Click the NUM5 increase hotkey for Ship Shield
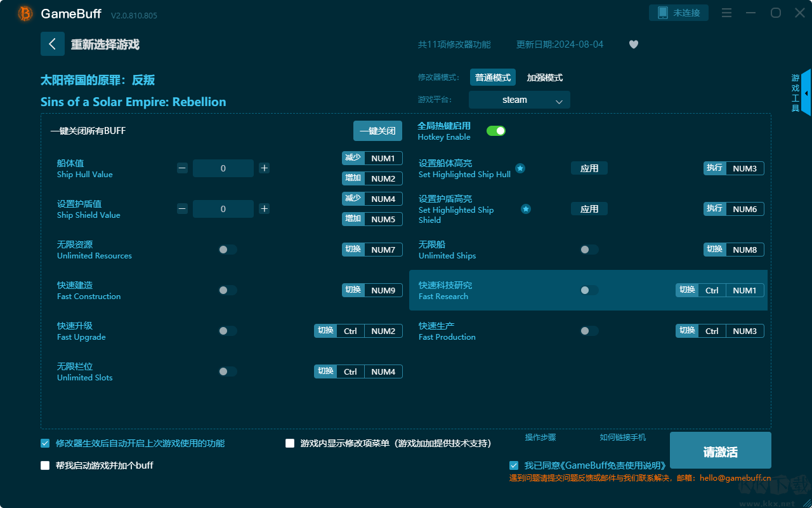The height and width of the screenshot is (508, 812). pyautogui.click(x=372, y=219)
